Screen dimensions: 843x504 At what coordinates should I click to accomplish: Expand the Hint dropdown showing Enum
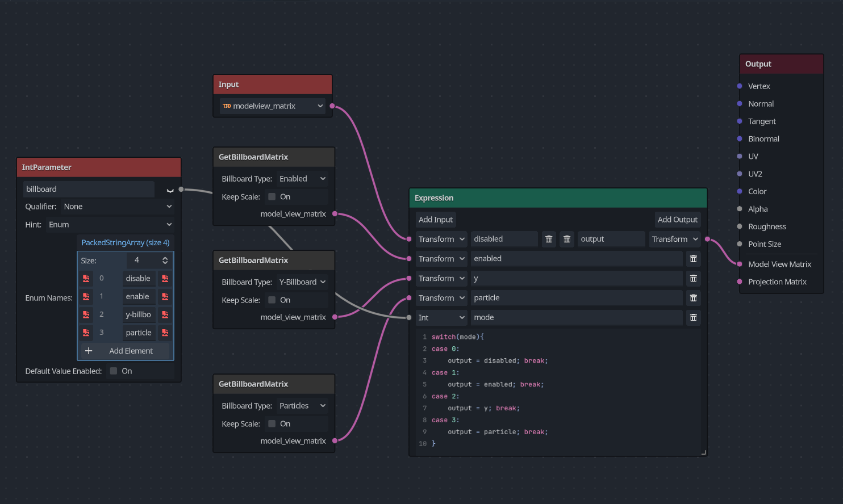[x=110, y=225]
